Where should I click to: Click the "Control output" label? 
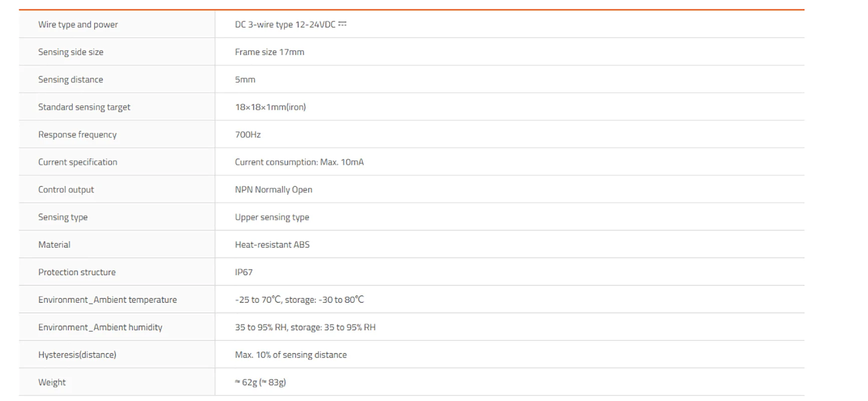pos(66,190)
